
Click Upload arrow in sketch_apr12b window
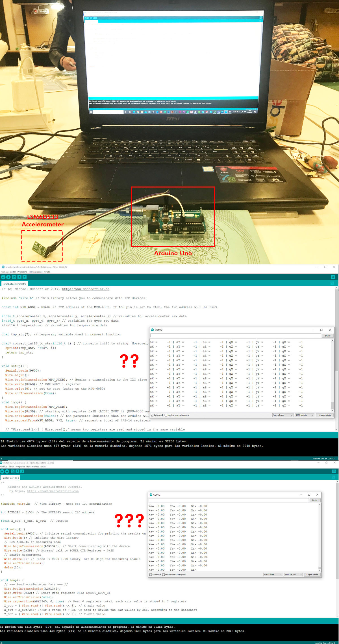(x=7, y=471)
